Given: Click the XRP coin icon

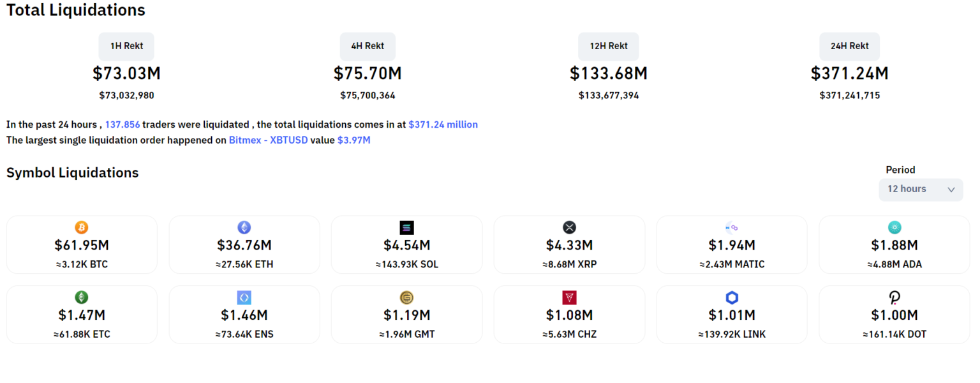Looking at the screenshot, I should tap(569, 227).
